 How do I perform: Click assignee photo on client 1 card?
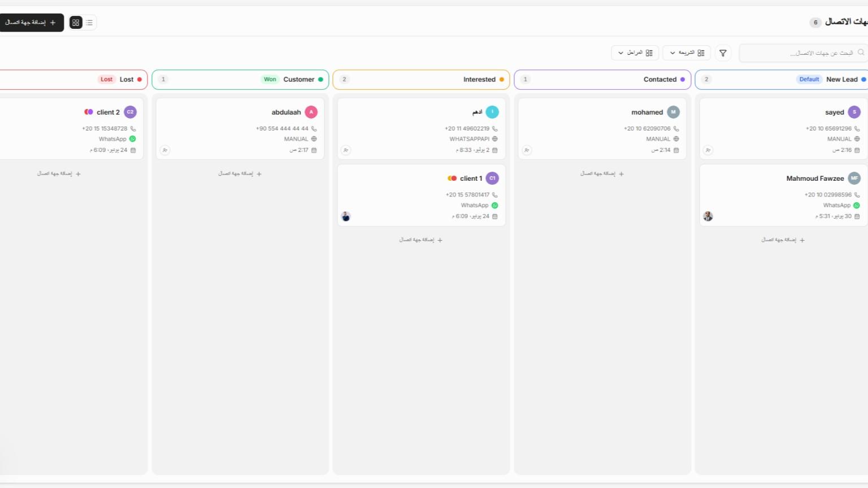346,216
